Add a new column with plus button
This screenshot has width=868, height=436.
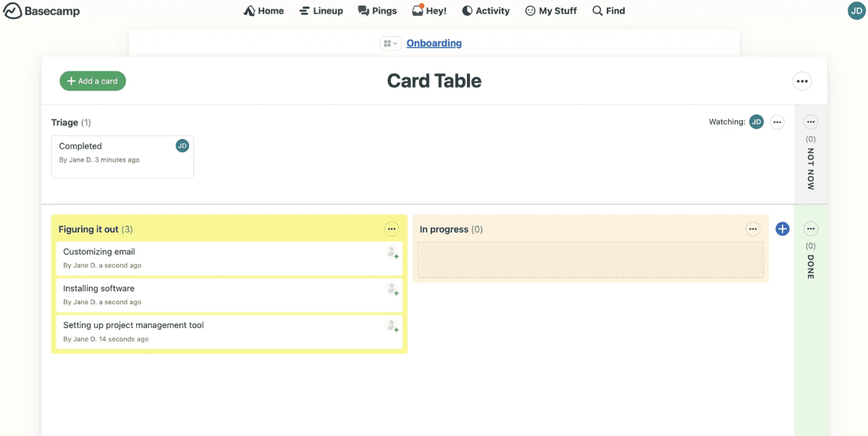pyautogui.click(x=782, y=229)
